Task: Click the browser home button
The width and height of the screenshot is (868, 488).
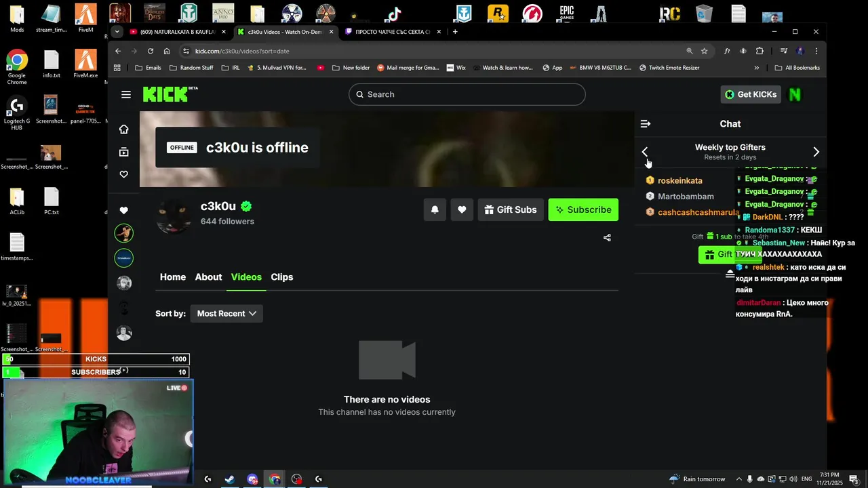Action: click(x=167, y=51)
